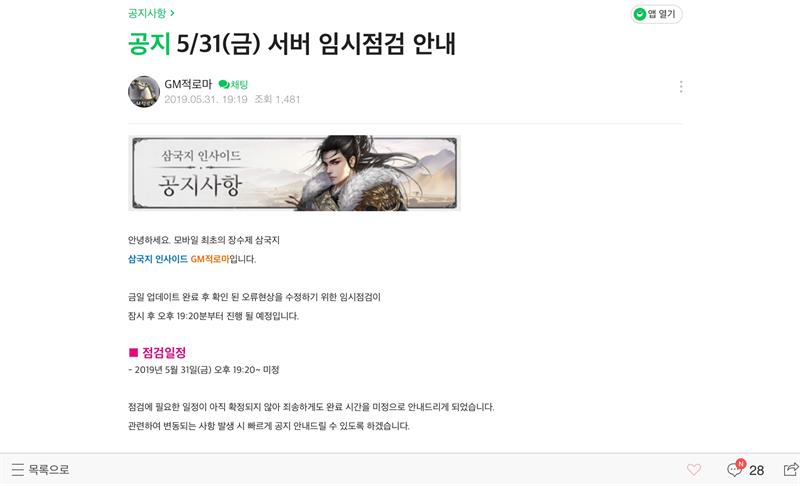The image size is (800, 486).
Task: Click the green check icon in 앱 열기
Action: coord(639,14)
